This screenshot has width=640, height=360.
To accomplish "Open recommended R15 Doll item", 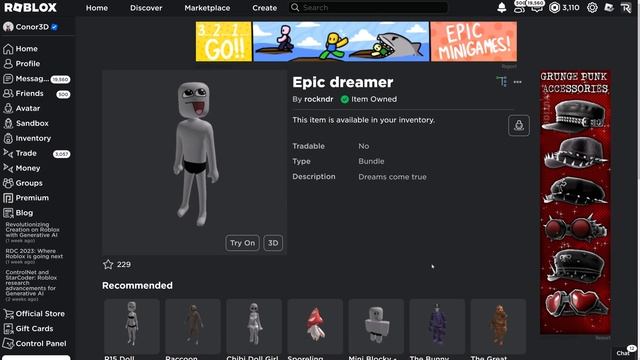I will click(131, 329).
